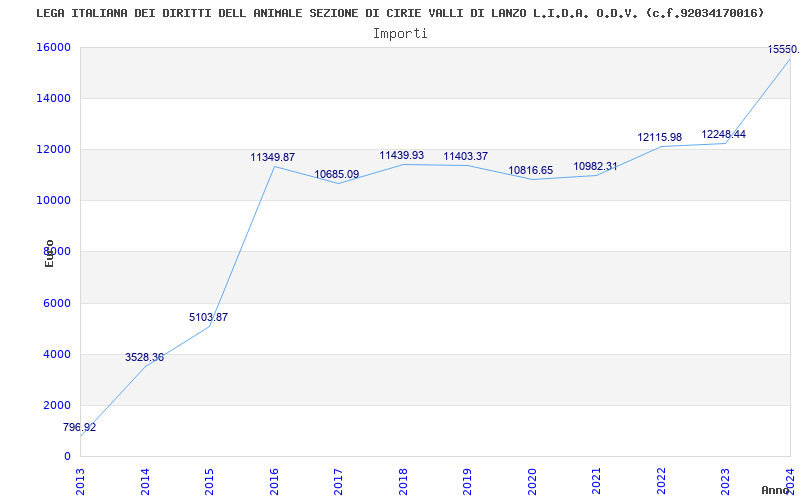The image size is (800, 500).
Task: Click the 10982.31 value label
Action: (595, 166)
